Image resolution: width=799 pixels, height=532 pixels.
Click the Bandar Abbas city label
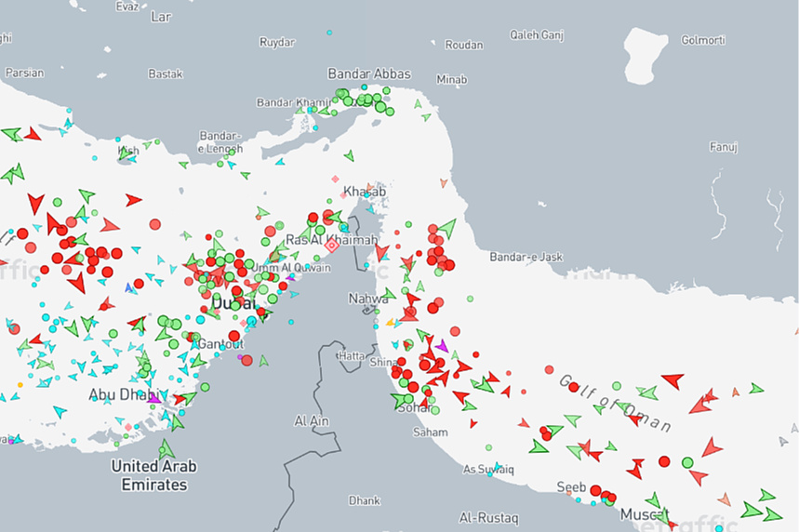(369, 73)
